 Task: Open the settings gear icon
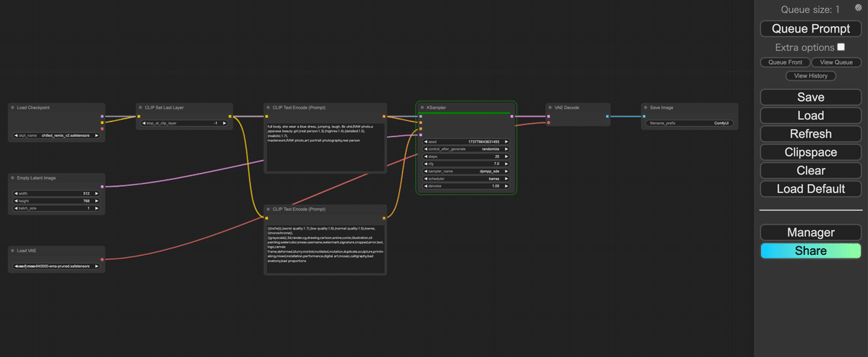[x=859, y=7]
